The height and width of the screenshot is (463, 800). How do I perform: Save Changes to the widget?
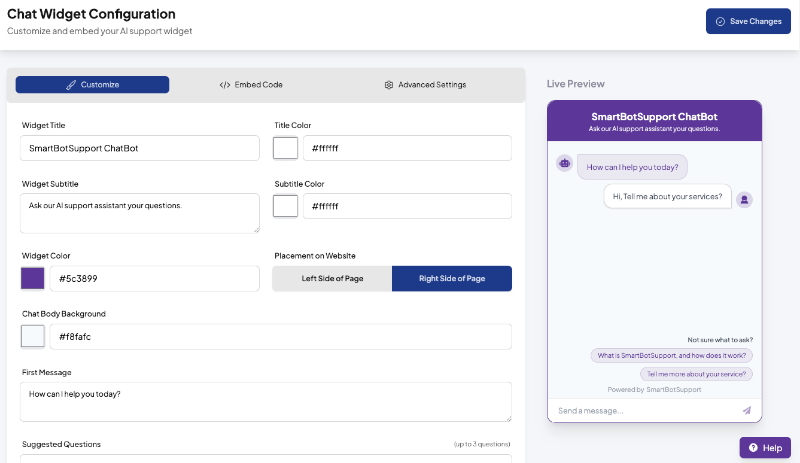(748, 21)
